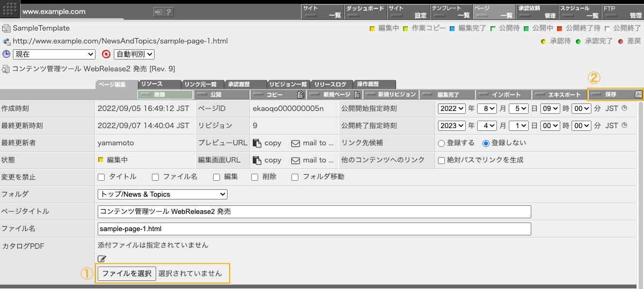
Task: Switch to the リソース tab
Action: (x=159, y=84)
